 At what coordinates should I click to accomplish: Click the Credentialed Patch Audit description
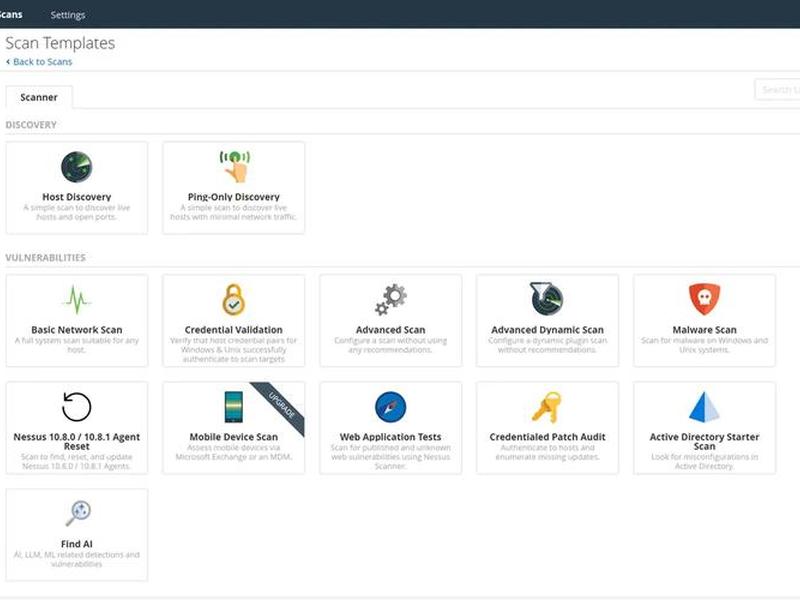[547, 452]
